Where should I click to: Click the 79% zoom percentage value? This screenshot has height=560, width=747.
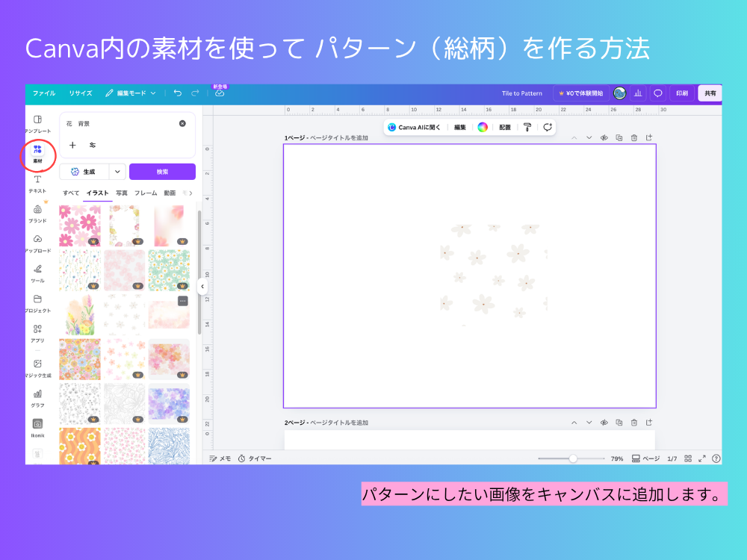click(617, 458)
